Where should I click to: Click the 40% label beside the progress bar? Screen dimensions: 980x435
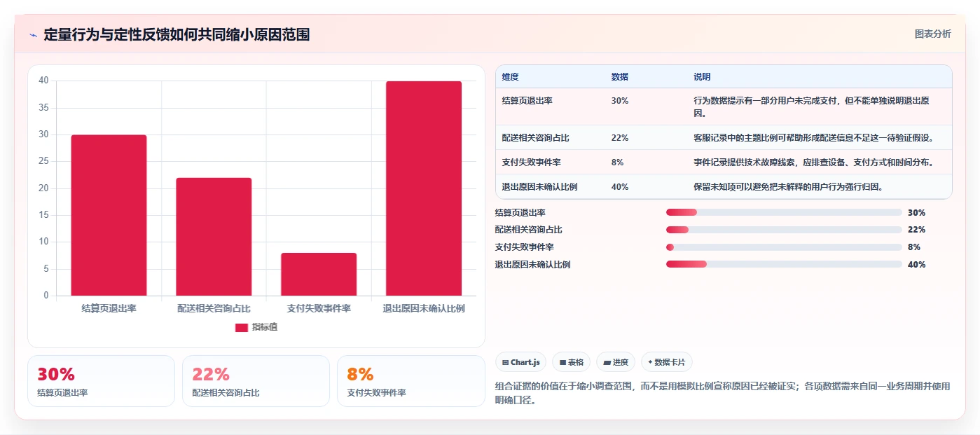916,265
